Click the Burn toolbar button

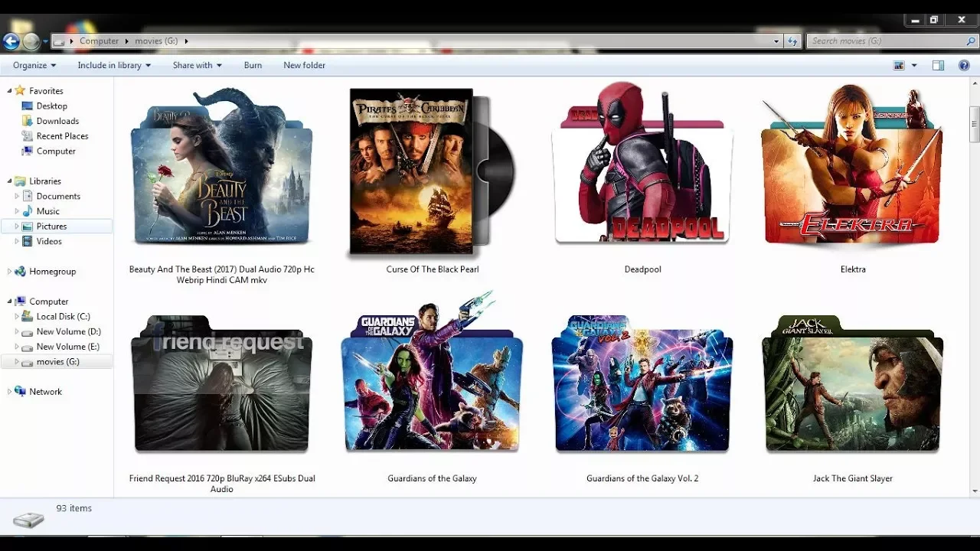click(253, 66)
